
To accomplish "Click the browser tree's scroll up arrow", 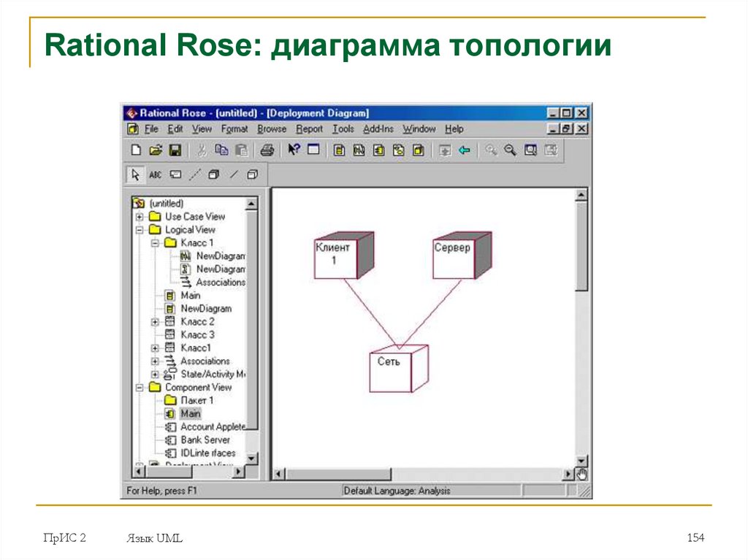I will coord(251,204).
